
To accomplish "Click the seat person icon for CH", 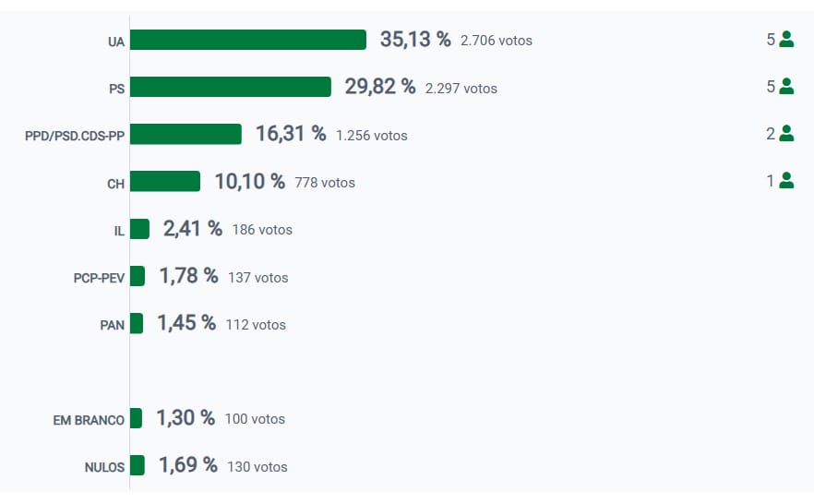I will [786, 181].
